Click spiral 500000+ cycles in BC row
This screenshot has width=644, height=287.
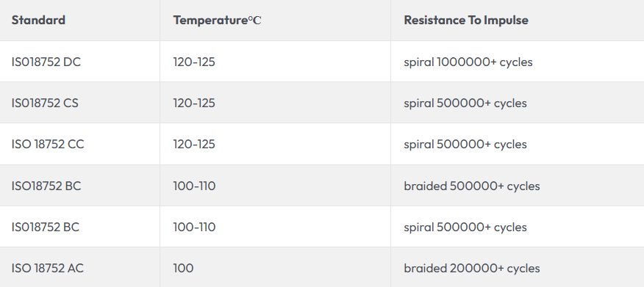pos(465,227)
